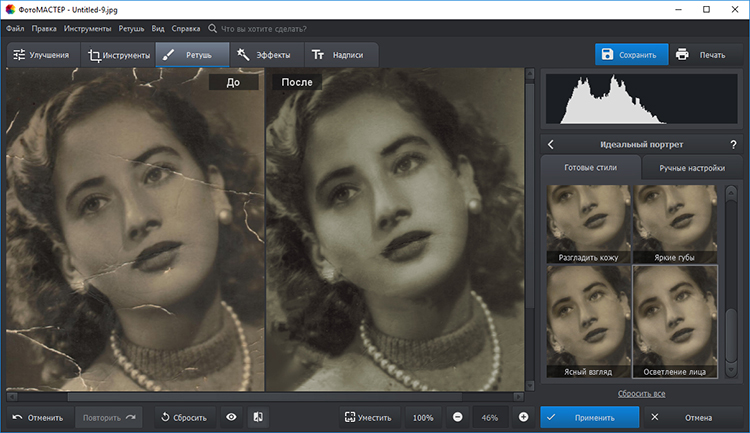Image resolution: width=750 pixels, height=433 pixels.
Task: Click the zoom out minus icon
Action: click(457, 417)
